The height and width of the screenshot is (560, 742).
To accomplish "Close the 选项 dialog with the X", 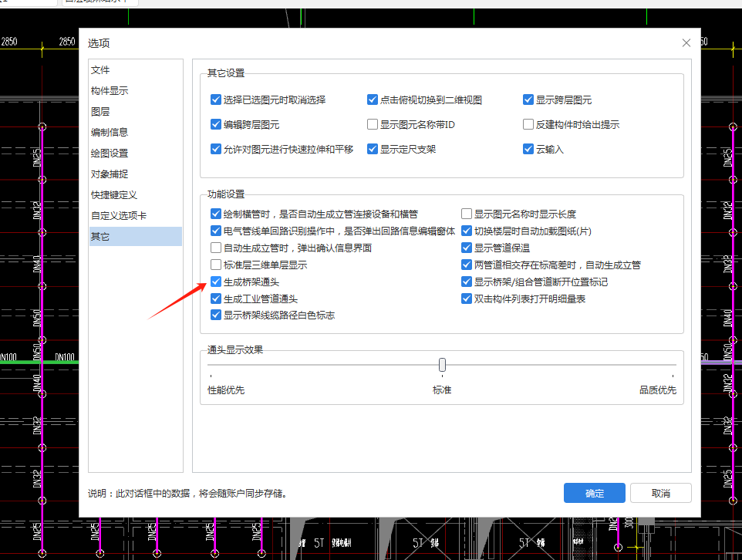I will point(686,43).
